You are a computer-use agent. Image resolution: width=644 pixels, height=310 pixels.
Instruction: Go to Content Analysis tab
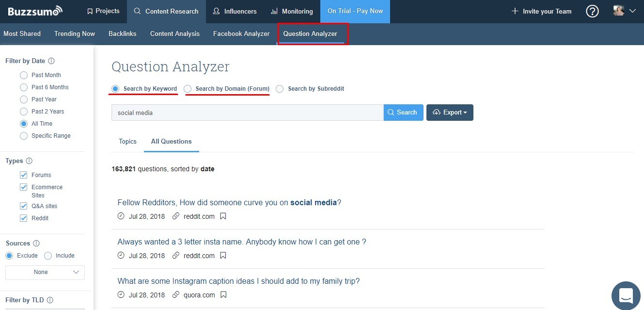click(x=175, y=34)
